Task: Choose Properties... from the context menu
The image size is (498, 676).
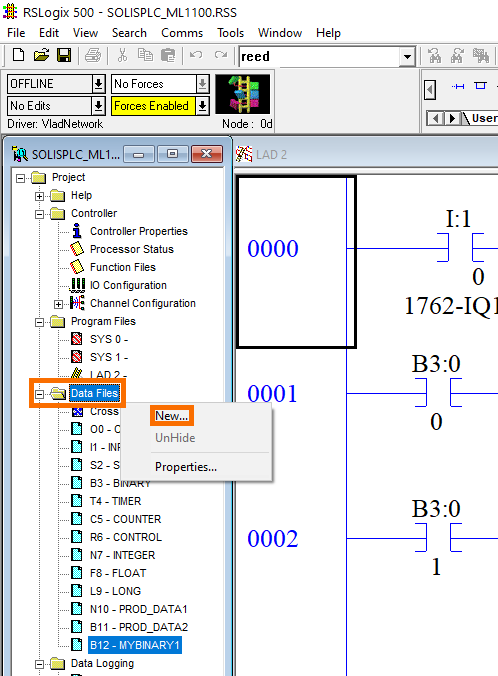Action: [x=186, y=467]
